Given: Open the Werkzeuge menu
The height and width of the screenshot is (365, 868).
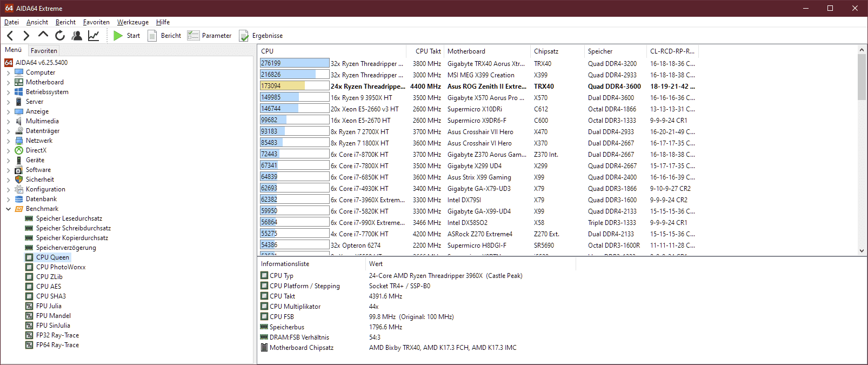Looking at the screenshot, I should click(x=133, y=22).
